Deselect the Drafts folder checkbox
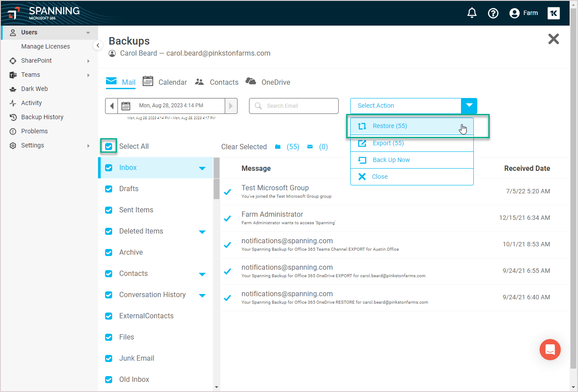 (x=109, y=188)
